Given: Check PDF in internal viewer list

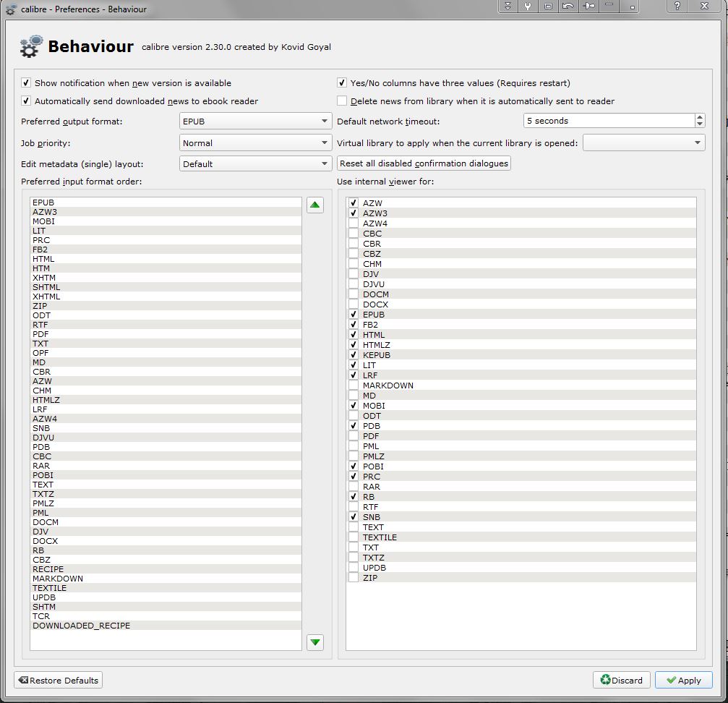Looking at the screenshot, I should click(x=354, y=436).
